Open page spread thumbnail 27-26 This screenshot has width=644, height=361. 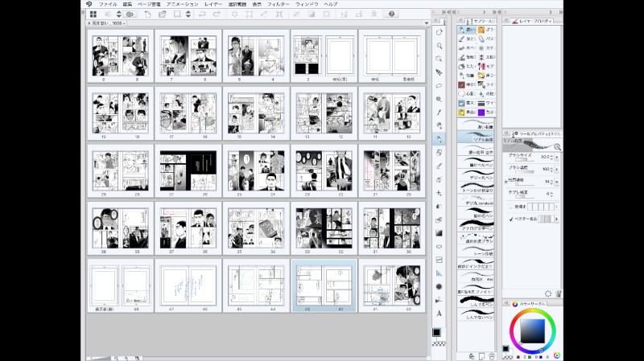(188, 170)
